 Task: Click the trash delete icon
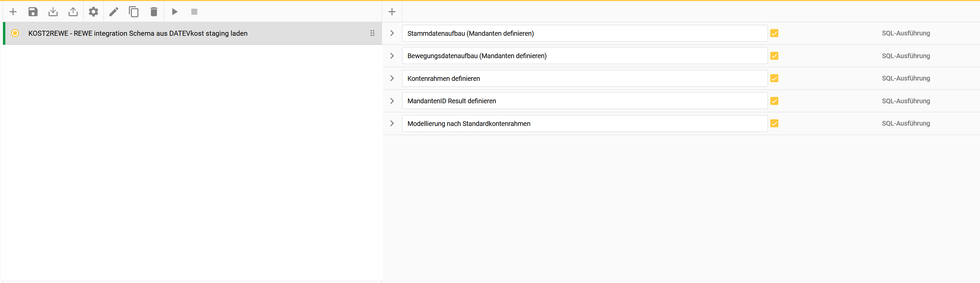point(154,12)
